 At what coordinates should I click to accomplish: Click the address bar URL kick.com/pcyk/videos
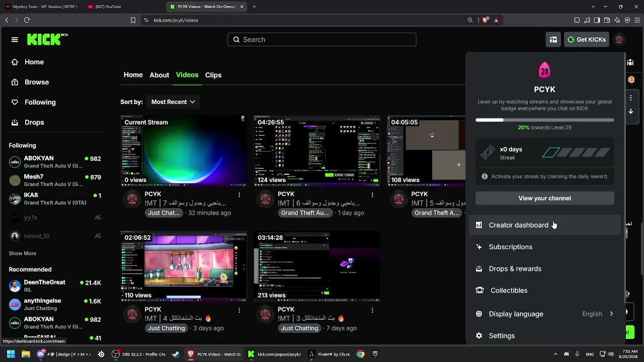(x=176, y=20)
